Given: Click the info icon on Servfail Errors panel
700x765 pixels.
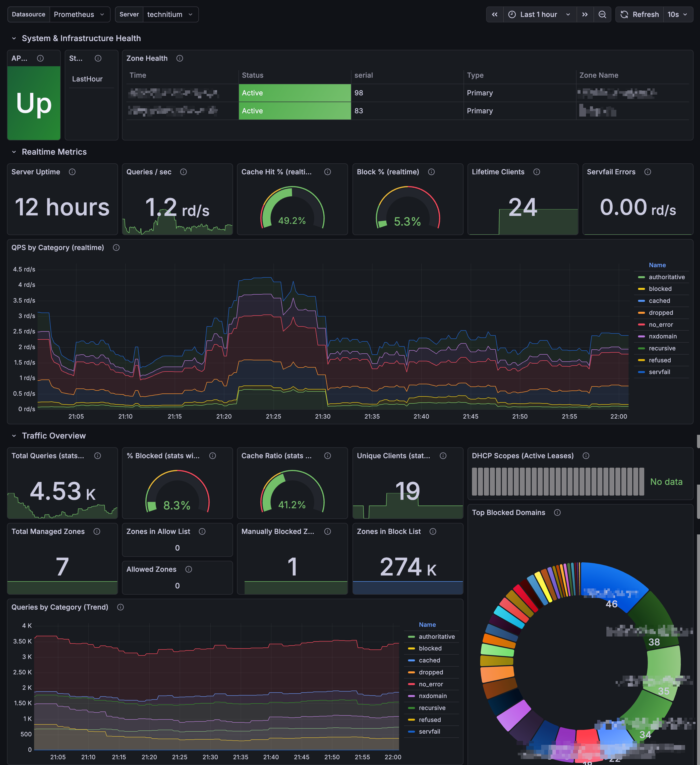Looking at the screenshot, I should (648, 172).
